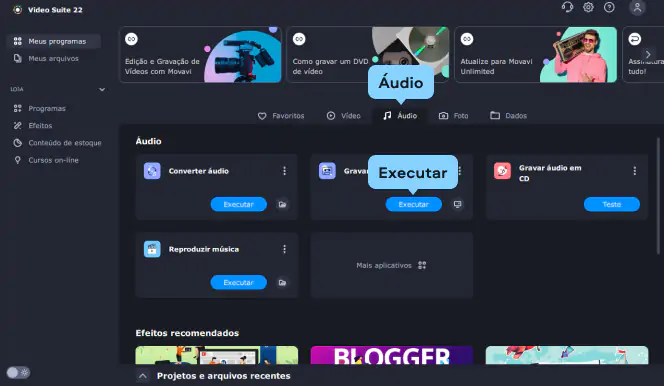Click the help question mark icon
664x386 pixels.
[x=609, y=7]
